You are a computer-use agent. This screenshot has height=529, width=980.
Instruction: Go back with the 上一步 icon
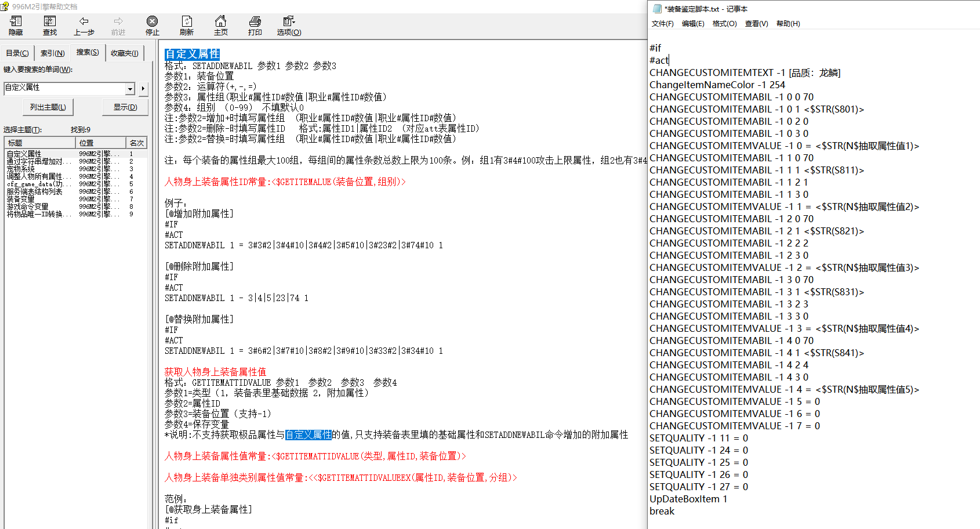84,26
